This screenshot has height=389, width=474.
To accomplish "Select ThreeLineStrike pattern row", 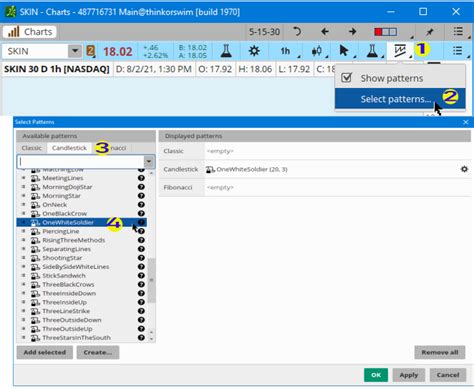I will click(x=82, y=311).
